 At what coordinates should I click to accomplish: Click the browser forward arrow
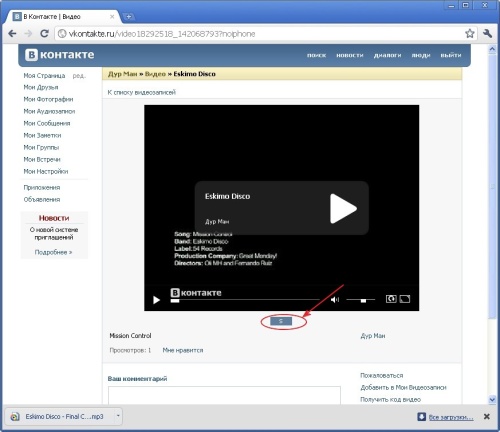[28, 34]
